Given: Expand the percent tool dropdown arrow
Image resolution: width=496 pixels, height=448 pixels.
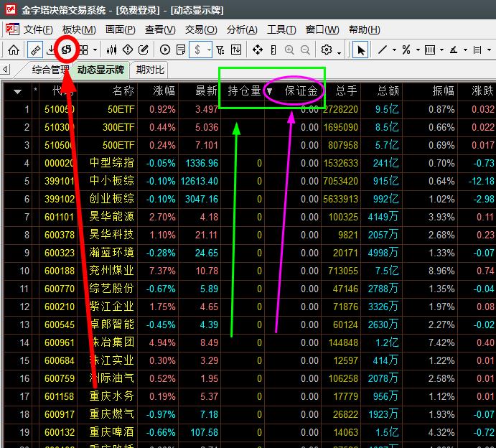Looking at the screenshot, I should coord(418,50).
